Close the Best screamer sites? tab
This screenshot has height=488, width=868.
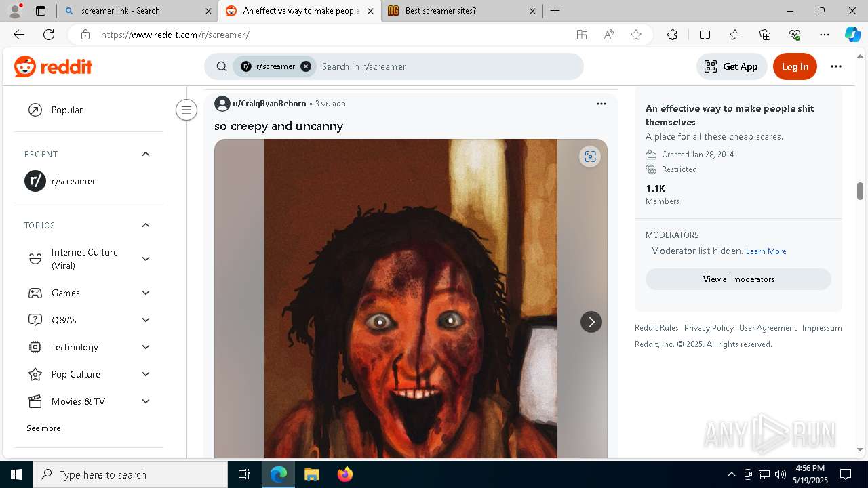[532, 11]
